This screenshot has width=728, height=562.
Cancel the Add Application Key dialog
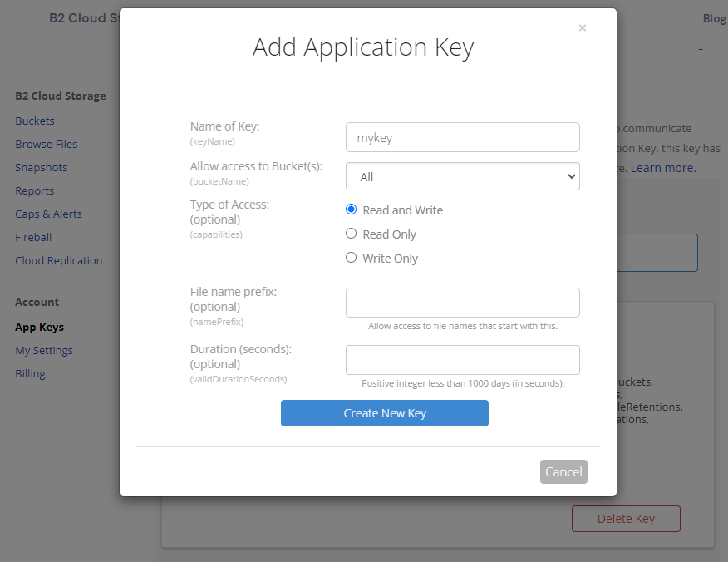click(x=563, y=471)
